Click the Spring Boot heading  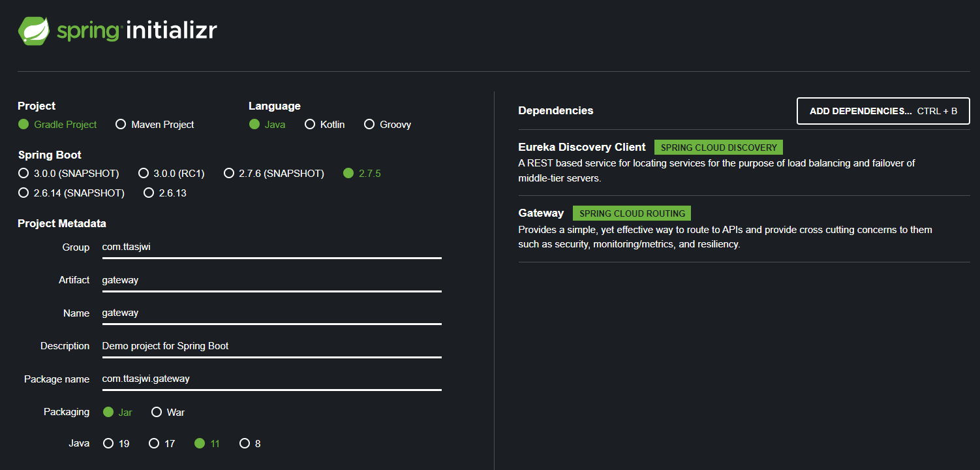pyautogui.click(x=50, y=155)
